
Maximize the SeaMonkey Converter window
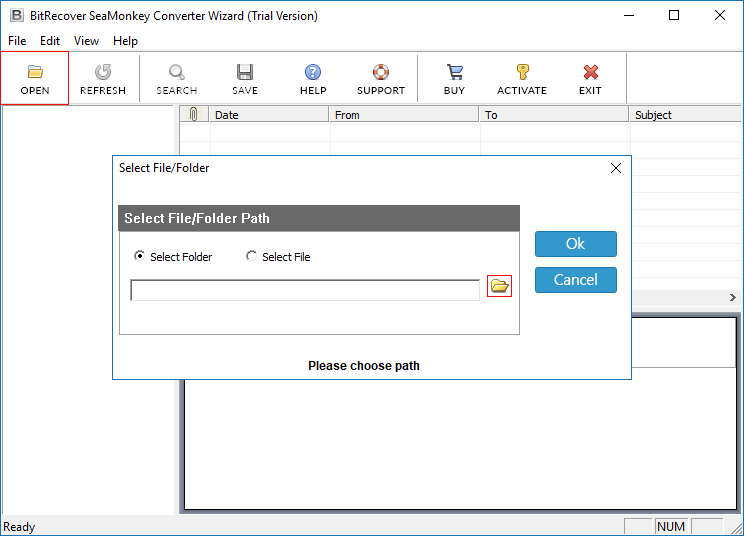674,15
